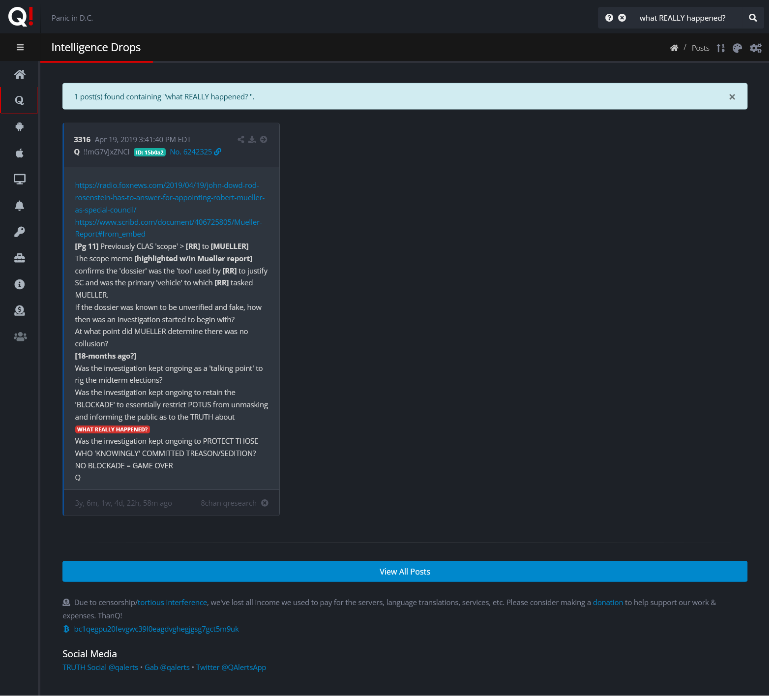Open the toolbox icon in sidebar
The height and width of the screenshot is (700, 774).
click(20, 258)
